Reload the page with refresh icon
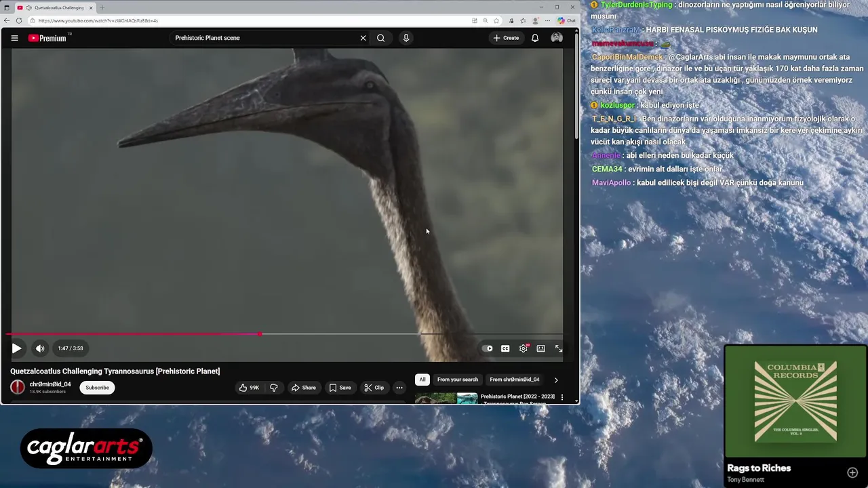 pos(19,20)
